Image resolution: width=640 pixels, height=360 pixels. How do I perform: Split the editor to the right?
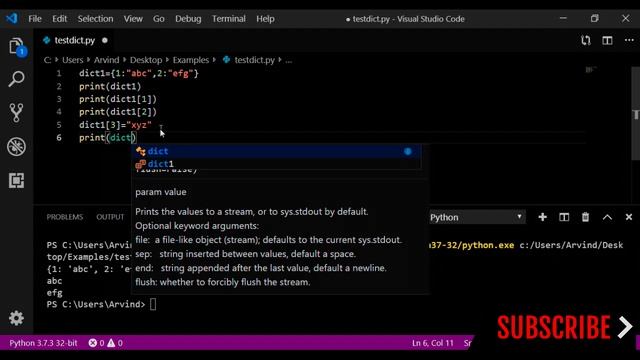[607, 40]
